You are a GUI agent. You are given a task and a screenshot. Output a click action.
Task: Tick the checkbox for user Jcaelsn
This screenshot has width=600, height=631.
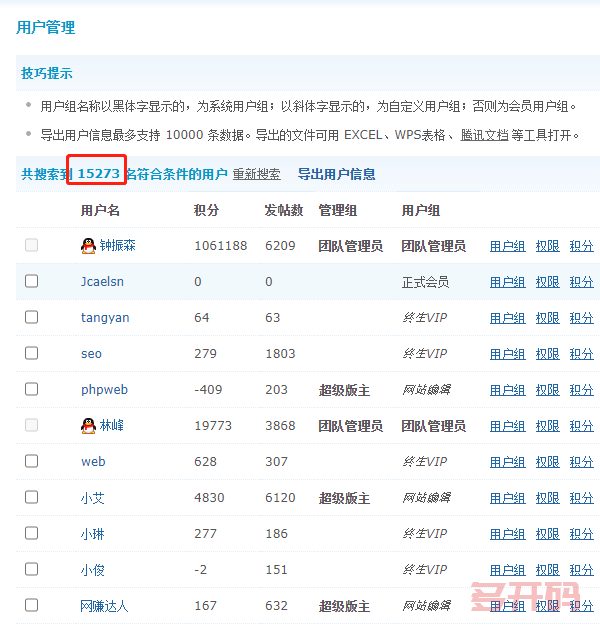click(32, 282)
